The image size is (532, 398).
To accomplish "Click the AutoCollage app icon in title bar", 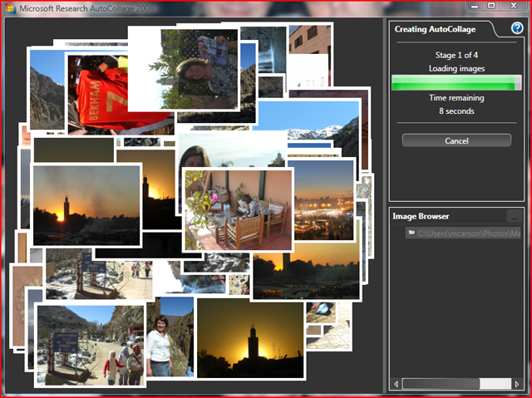I will (10, 7).
